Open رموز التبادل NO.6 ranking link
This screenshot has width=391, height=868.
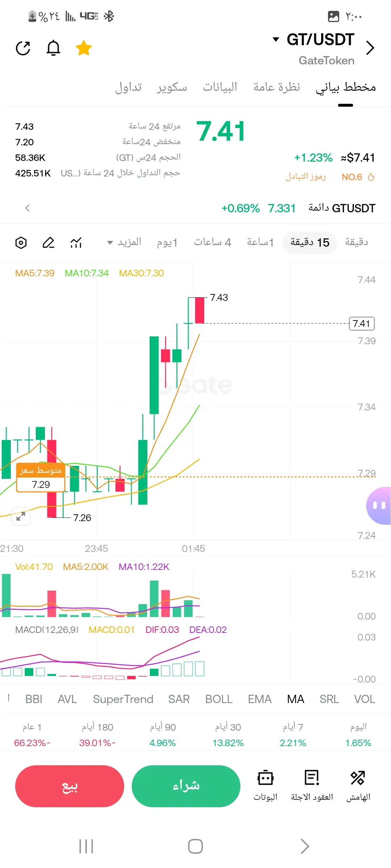(330, 177)
